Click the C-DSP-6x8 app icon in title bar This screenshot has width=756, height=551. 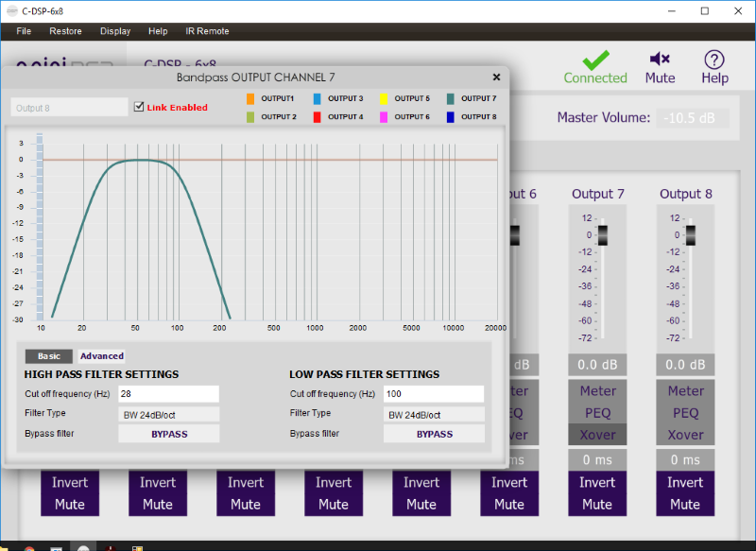click(x=12, y=10)
